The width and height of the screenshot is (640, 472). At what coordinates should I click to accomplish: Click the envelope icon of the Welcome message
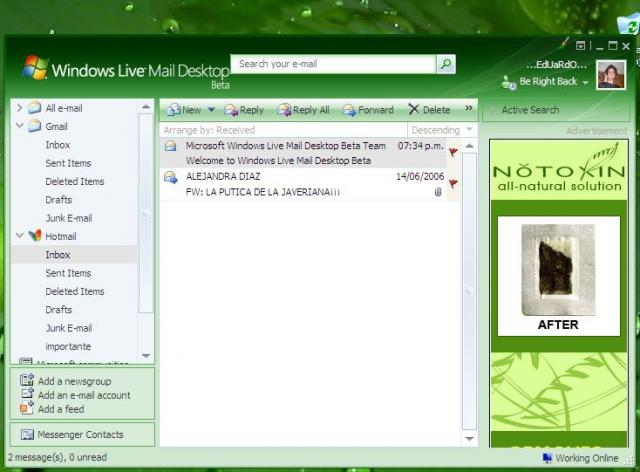(171, 145)
